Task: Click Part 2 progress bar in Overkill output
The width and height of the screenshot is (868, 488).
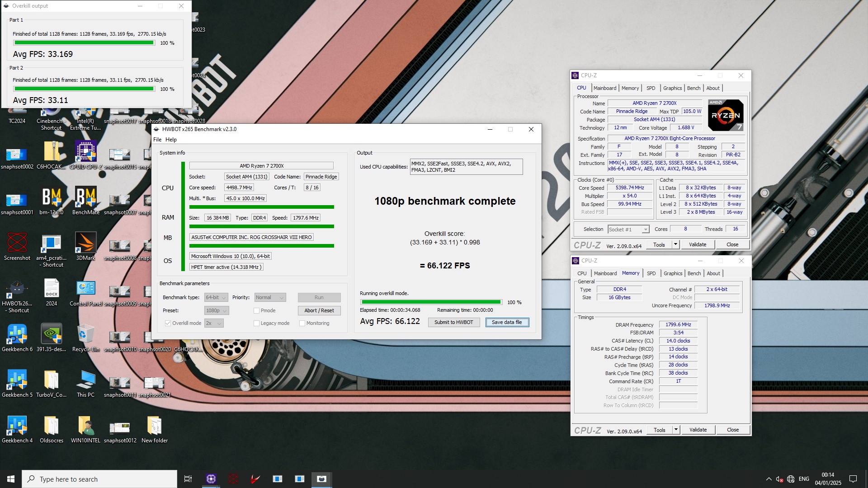Action: [84, 89]
